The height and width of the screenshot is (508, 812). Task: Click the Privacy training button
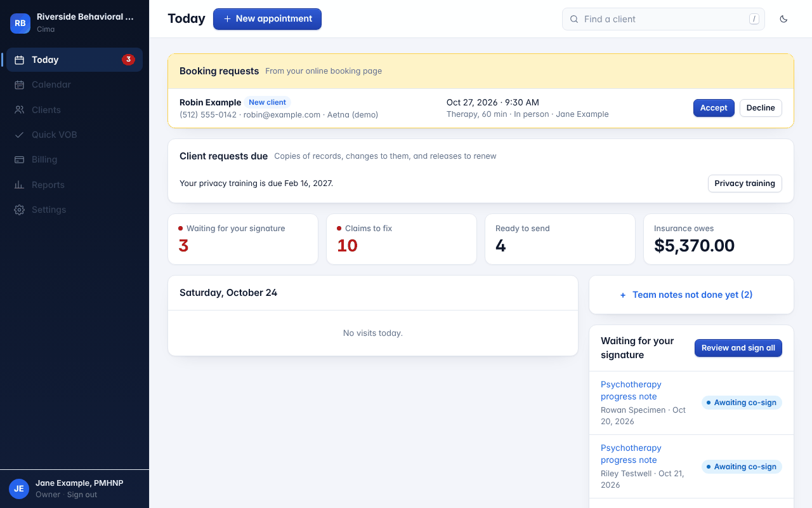click(745, 184)
